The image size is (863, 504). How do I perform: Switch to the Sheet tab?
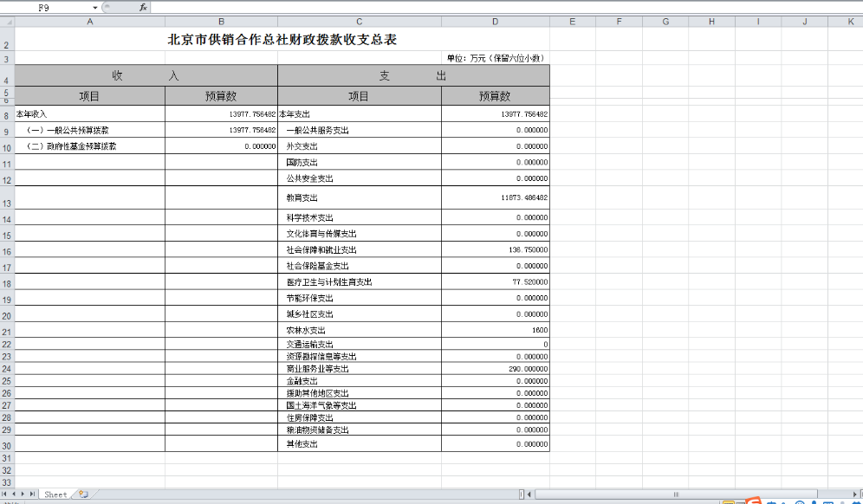coord(55,494)
